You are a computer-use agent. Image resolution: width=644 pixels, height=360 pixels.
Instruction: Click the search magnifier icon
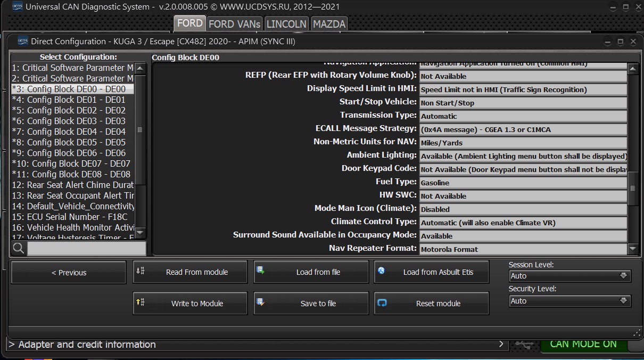point(19,248)
